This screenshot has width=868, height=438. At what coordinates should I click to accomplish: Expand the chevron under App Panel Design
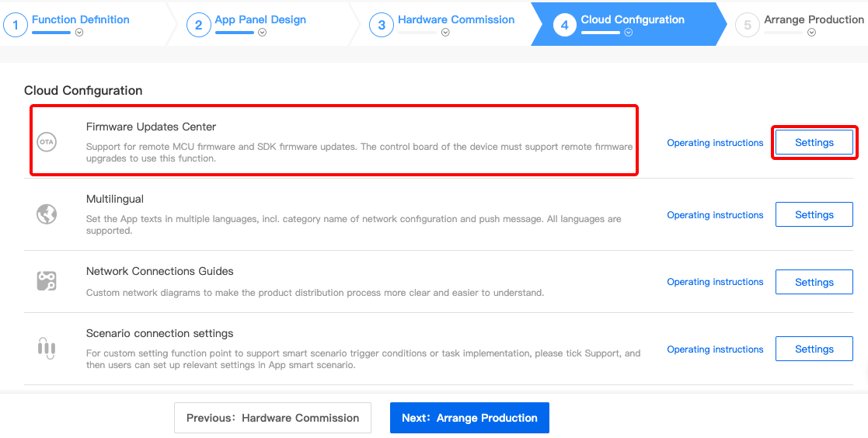[262, 33]
